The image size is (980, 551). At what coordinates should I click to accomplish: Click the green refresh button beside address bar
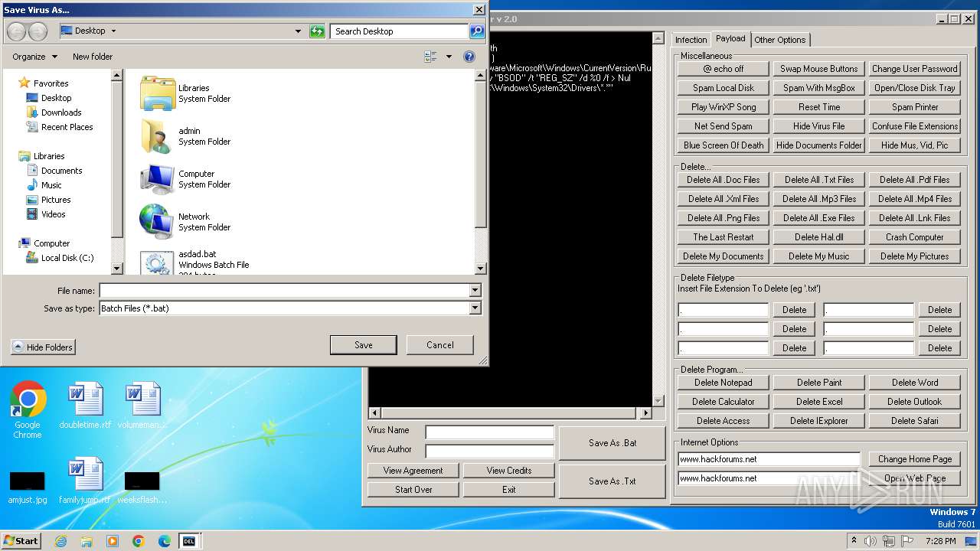pos(317,31)
